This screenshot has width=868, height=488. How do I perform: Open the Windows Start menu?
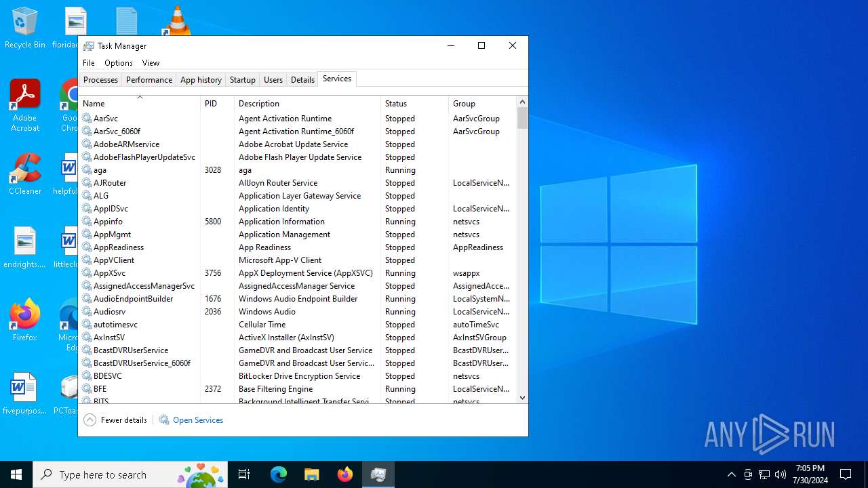(x=16, y=474)
